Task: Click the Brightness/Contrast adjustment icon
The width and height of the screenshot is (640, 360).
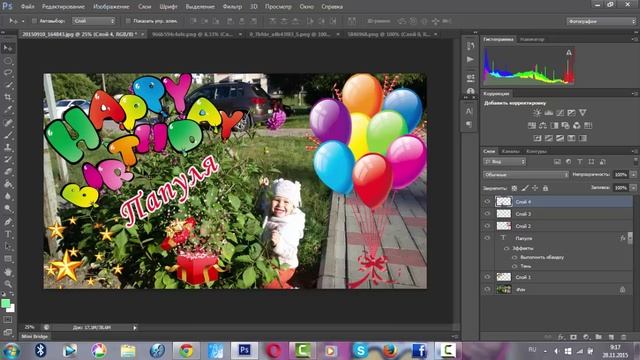Action: 538,113
